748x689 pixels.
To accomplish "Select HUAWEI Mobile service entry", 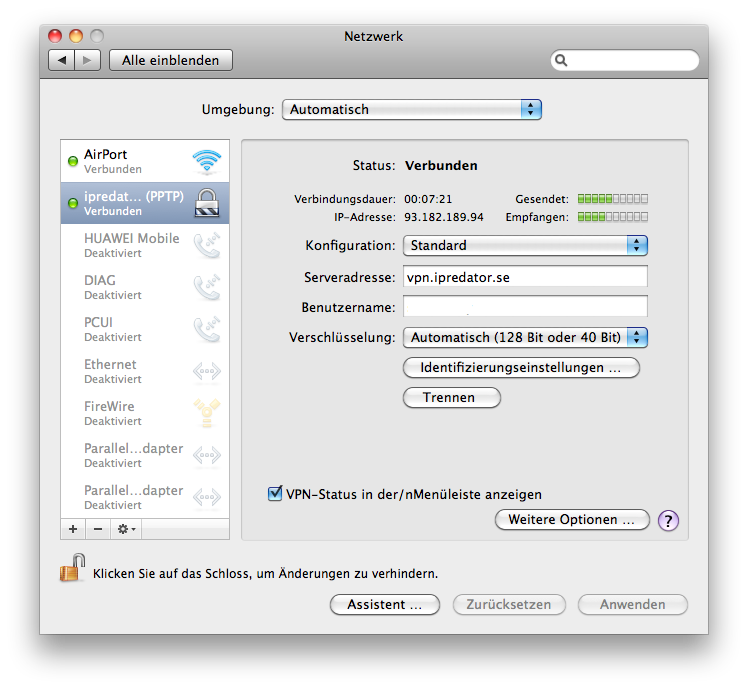I will pyautogui.click(x=145, y=245).
